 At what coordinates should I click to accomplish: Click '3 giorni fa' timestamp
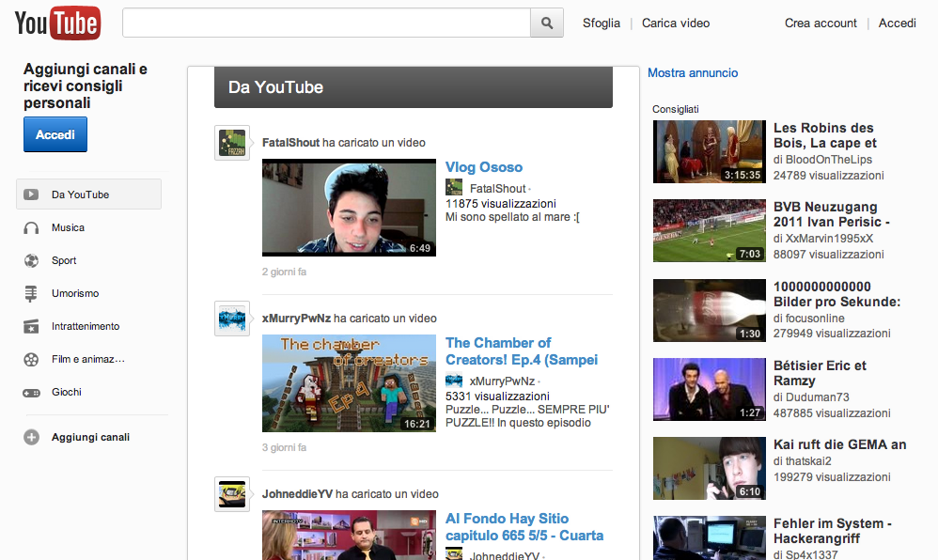(x=284, y=447)
